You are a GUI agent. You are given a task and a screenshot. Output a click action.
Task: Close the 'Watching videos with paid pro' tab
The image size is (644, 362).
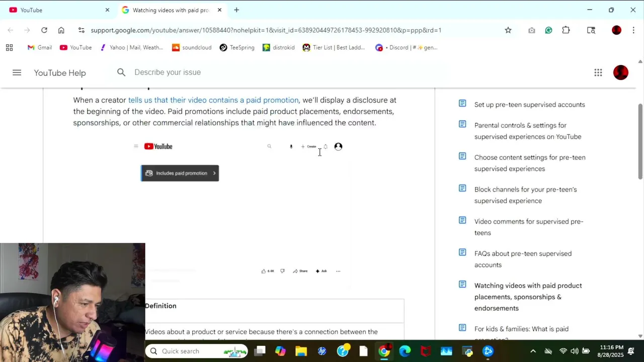[219, 10]
